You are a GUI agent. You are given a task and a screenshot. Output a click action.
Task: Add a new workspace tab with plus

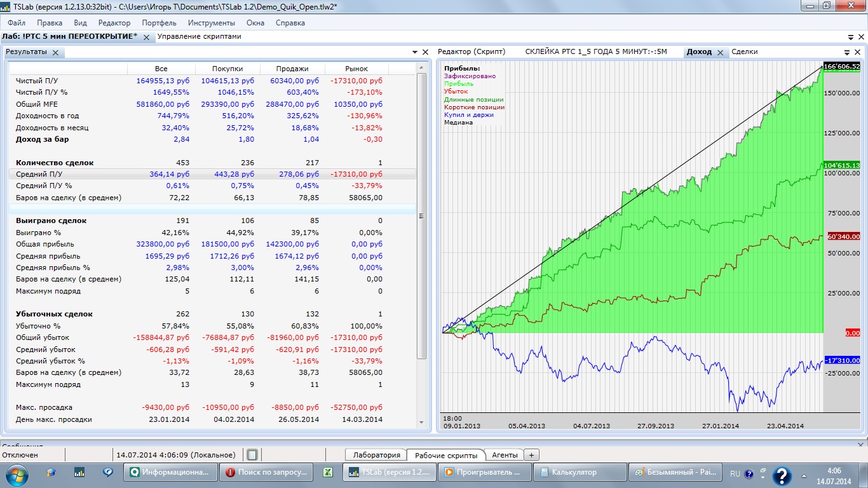[x=532, y=455]
